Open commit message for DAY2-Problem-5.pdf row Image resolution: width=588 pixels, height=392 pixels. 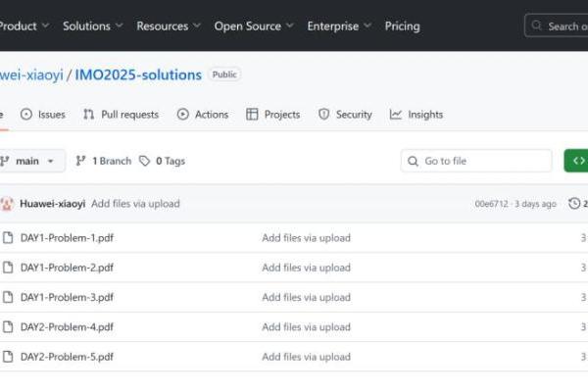[x=306, y=357]
